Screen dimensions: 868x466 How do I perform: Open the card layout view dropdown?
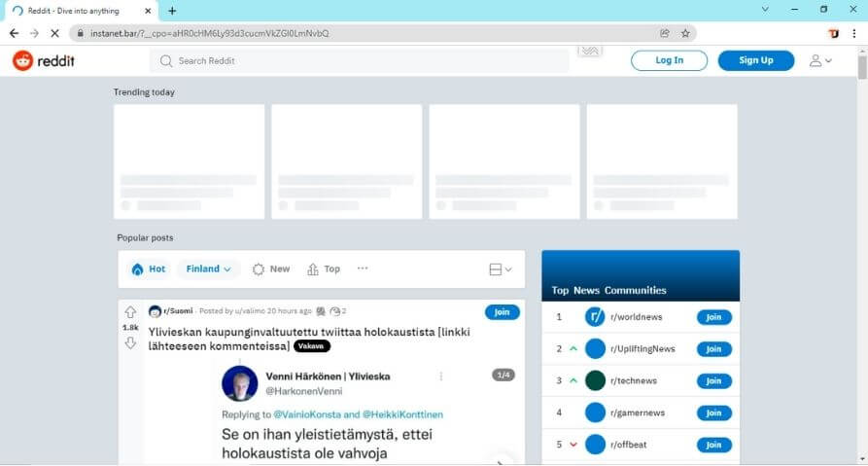click(500, 269)
